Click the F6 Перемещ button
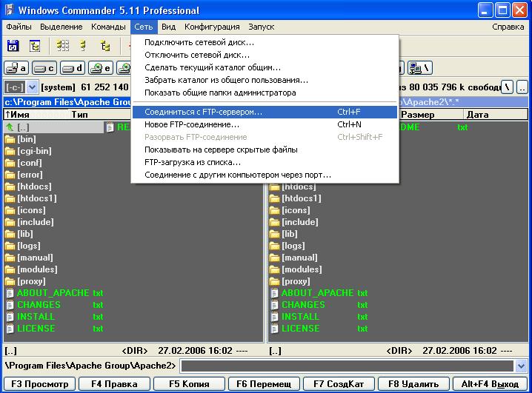 coord(264,384)
